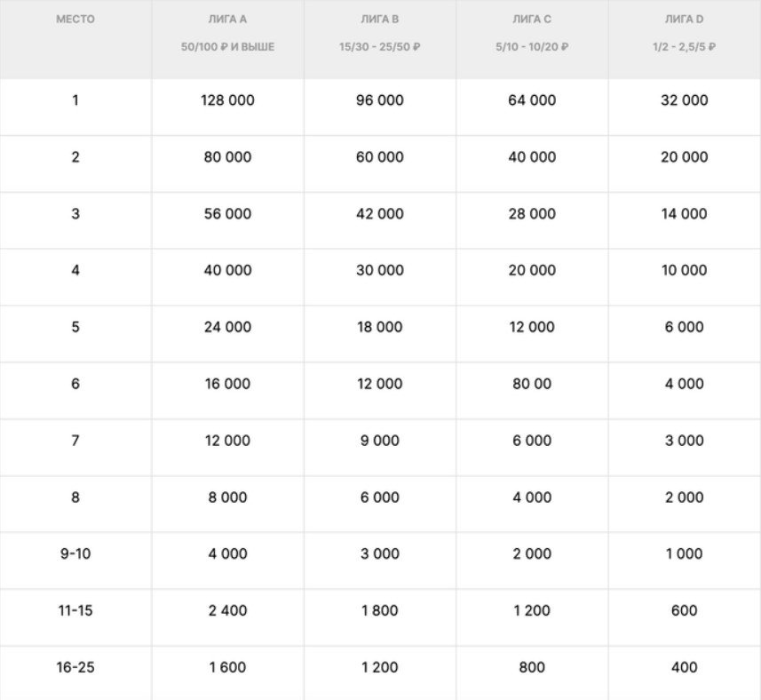Click the misformatted 80 00 cell

tap(532, 384)
